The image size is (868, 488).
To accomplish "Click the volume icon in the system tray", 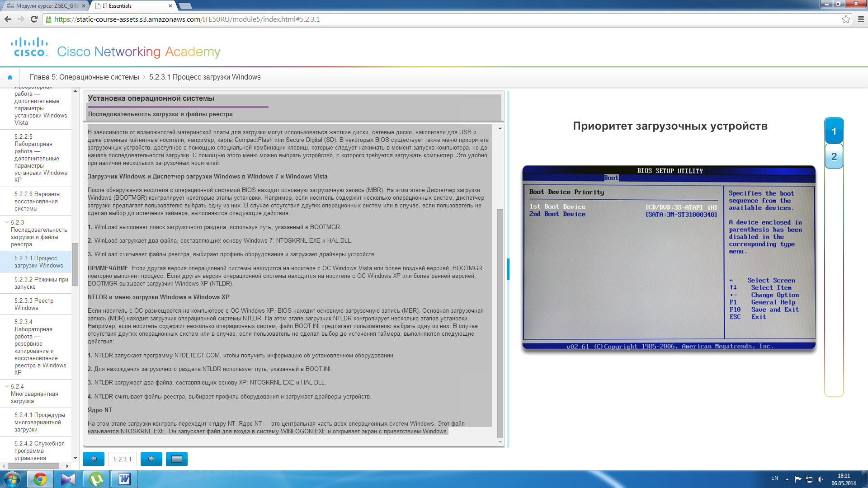I will tap(820, 479).
